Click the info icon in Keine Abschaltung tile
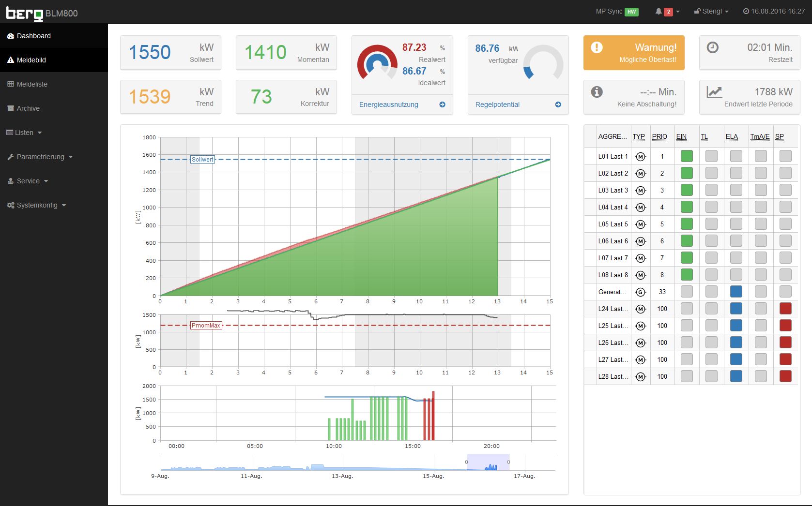812x506 pixels. 597,92
